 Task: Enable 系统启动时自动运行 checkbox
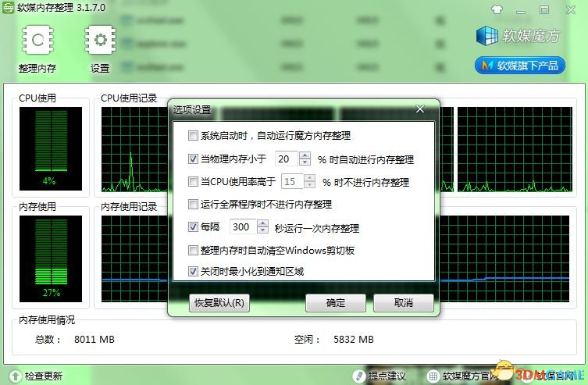193,135
